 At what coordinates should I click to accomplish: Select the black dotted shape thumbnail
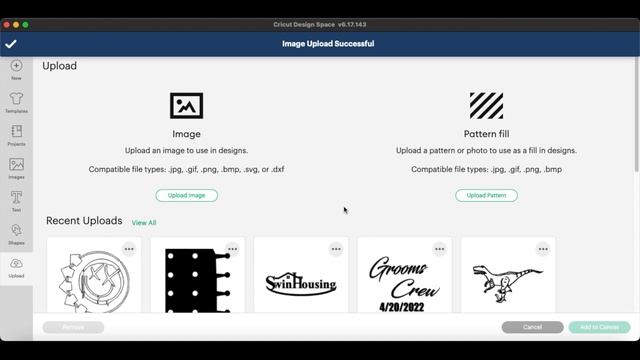pyautogui.click(x=198, y=276)
